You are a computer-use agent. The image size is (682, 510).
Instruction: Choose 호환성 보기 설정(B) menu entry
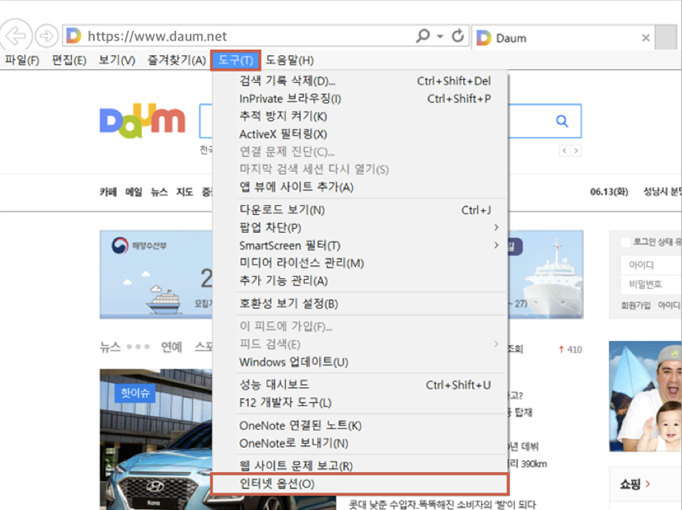coord(360,303)
